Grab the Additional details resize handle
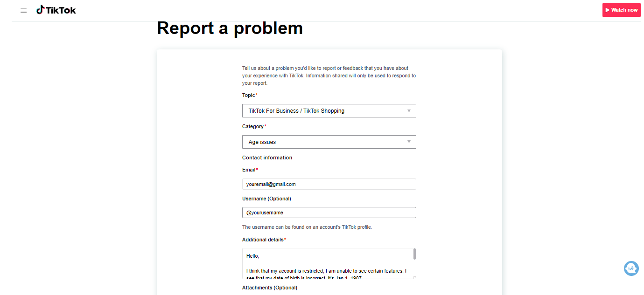644x295 pixels. pyautogui.click(x=414, y=277)
